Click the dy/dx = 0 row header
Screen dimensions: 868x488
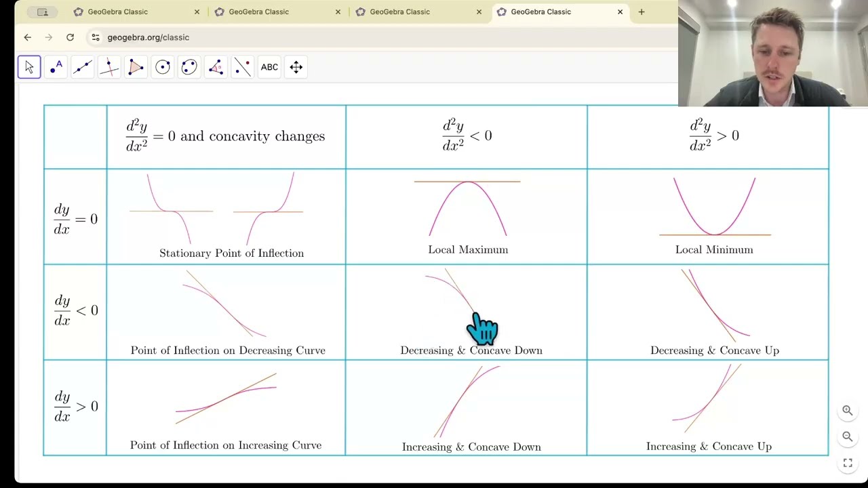75,219
